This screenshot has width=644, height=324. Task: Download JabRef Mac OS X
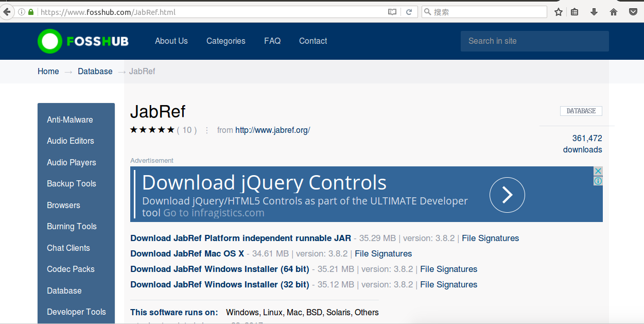187,254
